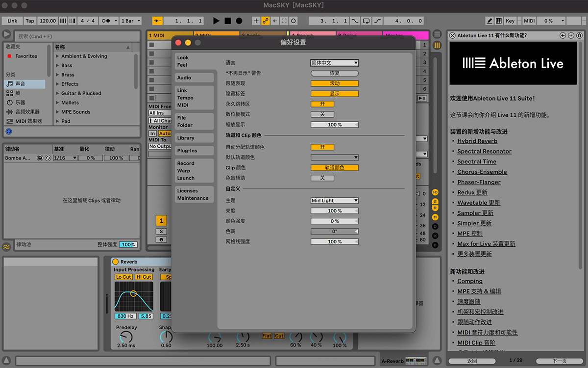Open the 1 Bar quantization dropdown

[131, 21]
